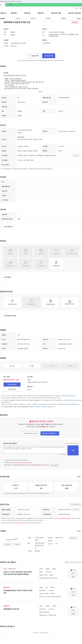Expand job description with 더보기
Viewport: 82px width, 644px height.
coord(41,91)
